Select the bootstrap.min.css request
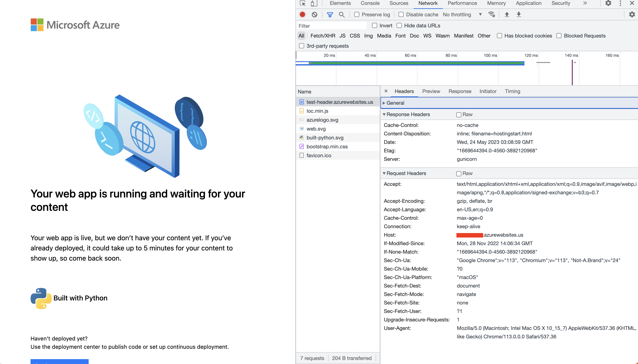The height and width of the screenshot is (364, 638). [x=327, y=146]
